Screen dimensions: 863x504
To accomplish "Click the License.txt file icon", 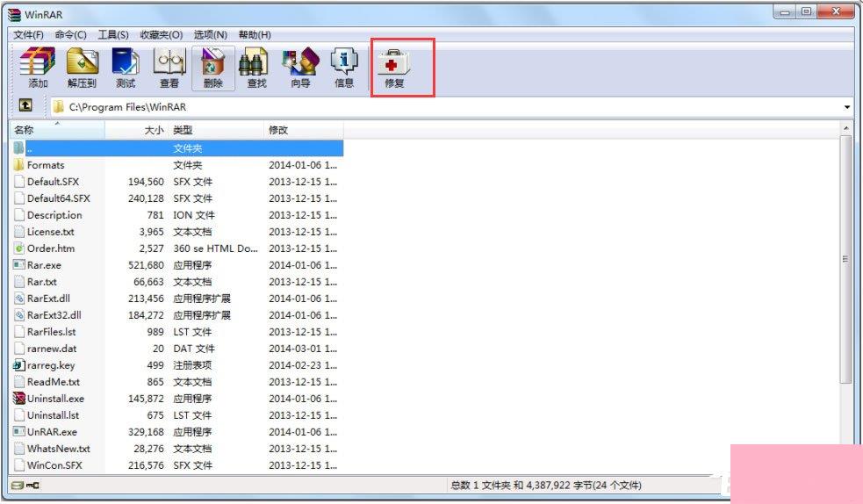I will 18,232.
